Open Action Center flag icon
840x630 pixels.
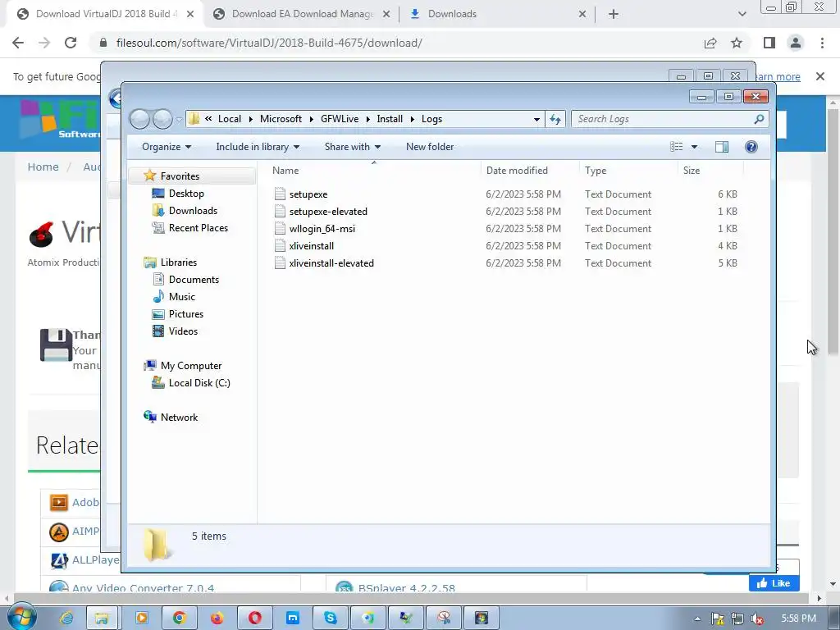pos(717,619)
